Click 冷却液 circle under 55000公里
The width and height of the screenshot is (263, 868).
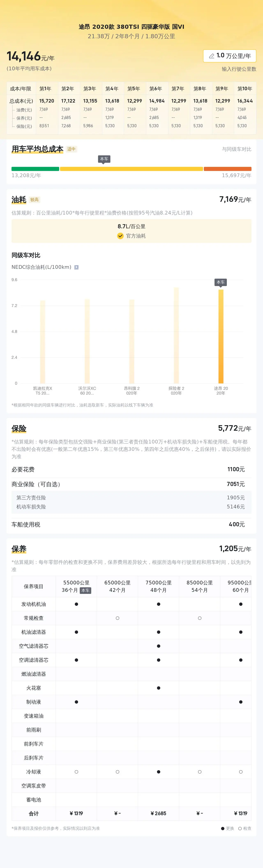pyautogui.click(x=76, y=772)
